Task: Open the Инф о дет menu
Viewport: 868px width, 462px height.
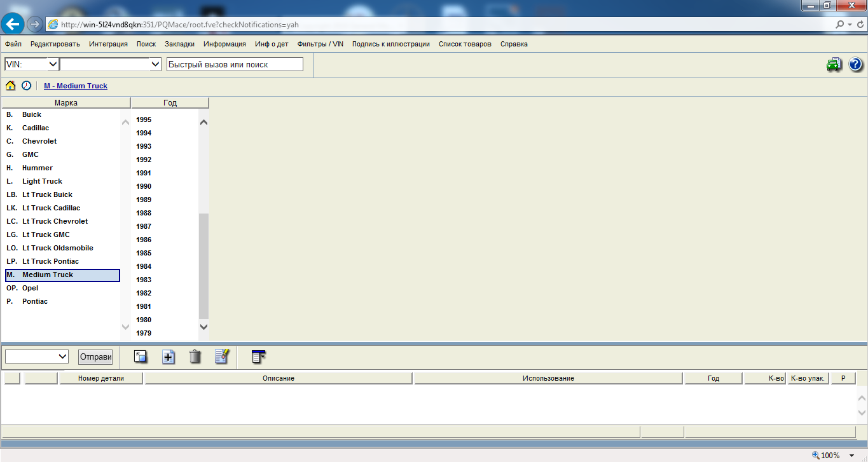Action: [x=272, y=44]
